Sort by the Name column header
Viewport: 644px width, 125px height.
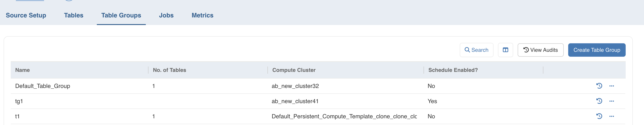pyautogui.click(x=23, y=70)
